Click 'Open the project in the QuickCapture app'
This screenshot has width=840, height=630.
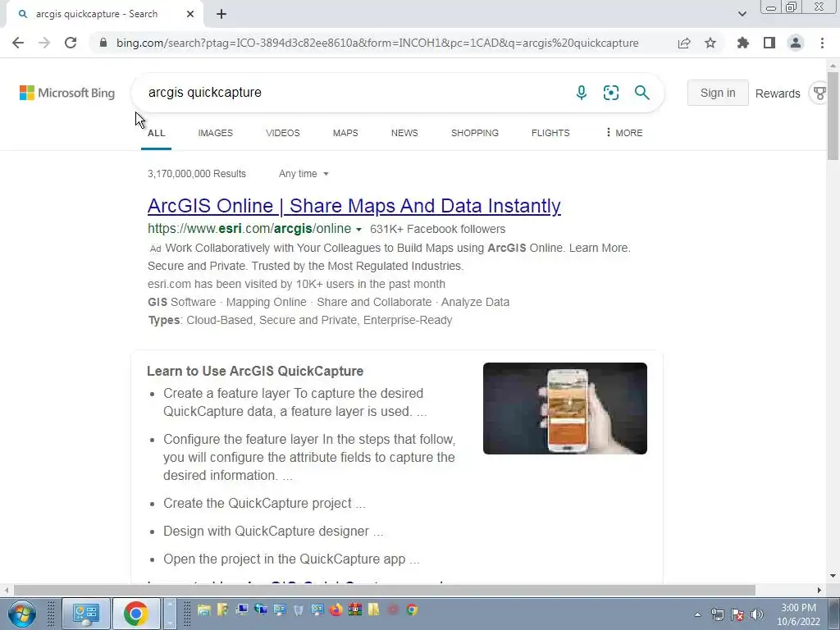[x=291, y=559]
